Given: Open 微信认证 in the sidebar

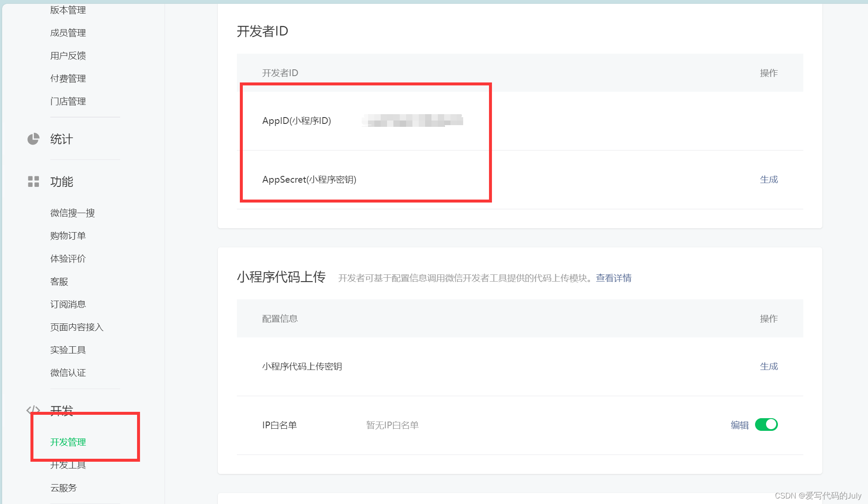Looking at the screenshot, I should point(68,373).
